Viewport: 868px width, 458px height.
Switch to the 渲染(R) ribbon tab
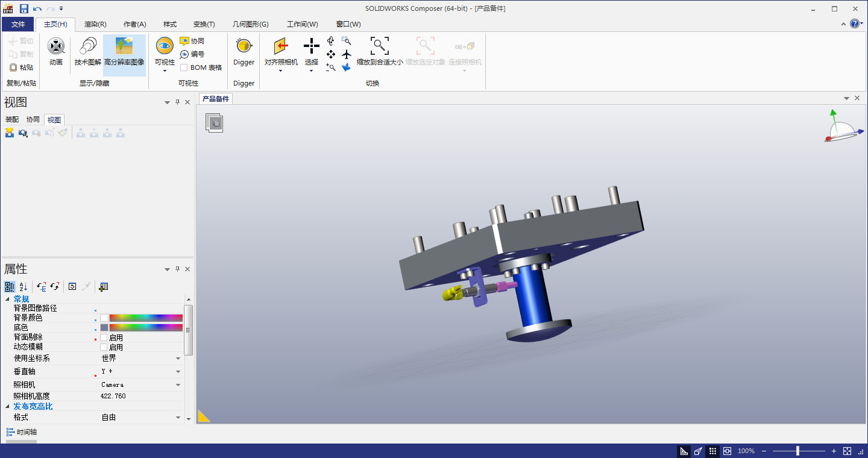(x=95, y=24)
